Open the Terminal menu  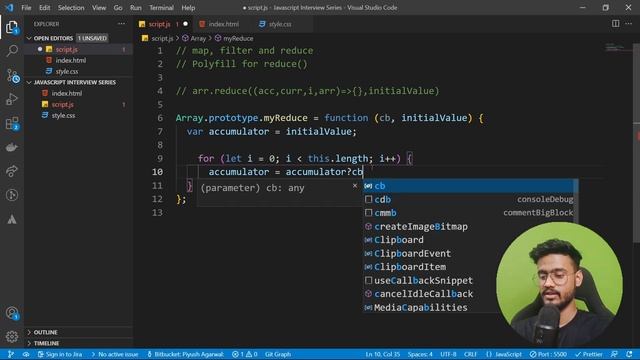(x=161, y=7)
